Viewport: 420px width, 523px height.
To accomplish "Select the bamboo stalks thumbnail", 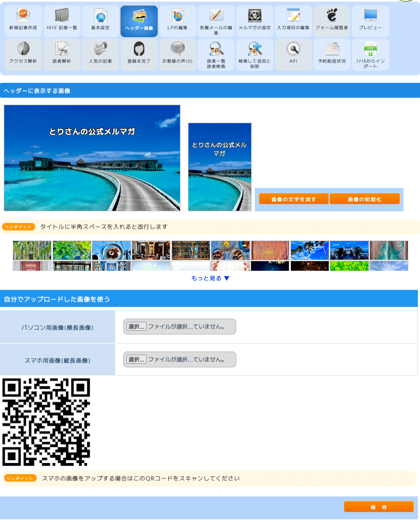I will (32, 250).
